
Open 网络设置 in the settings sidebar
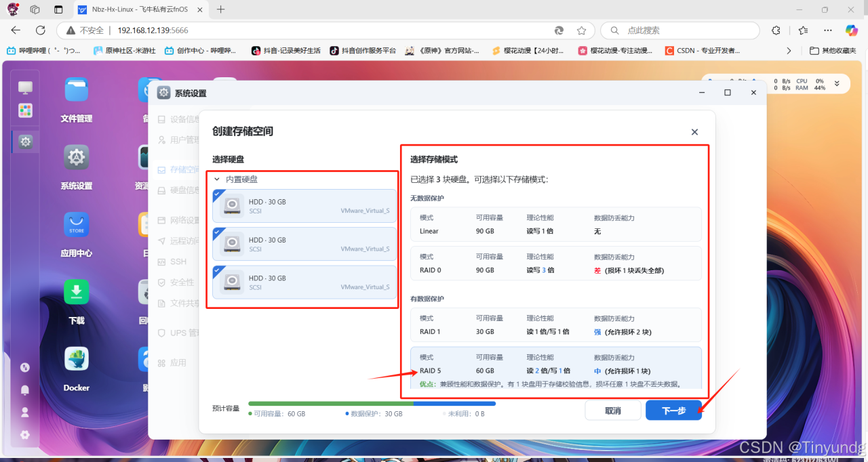178,219
